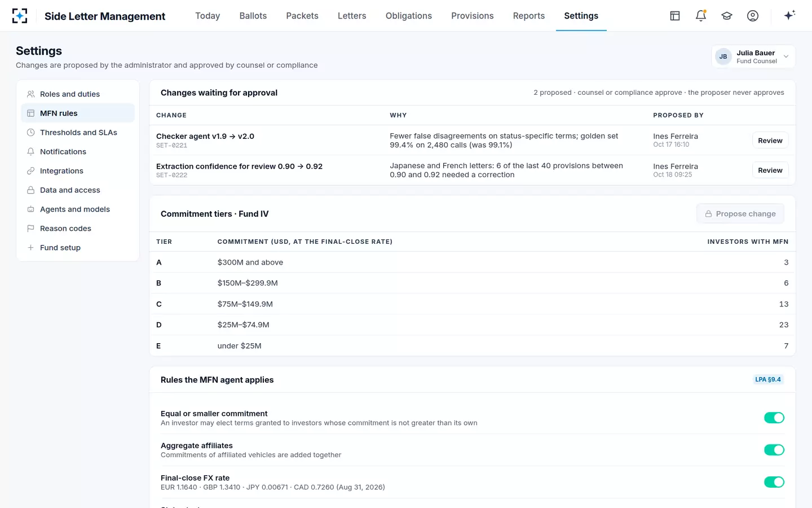Image resolution: width=812 pixels, height=508 pixels.
Task: Disable the Aggregate affiliates rule switch
Action: coord(774,450)
